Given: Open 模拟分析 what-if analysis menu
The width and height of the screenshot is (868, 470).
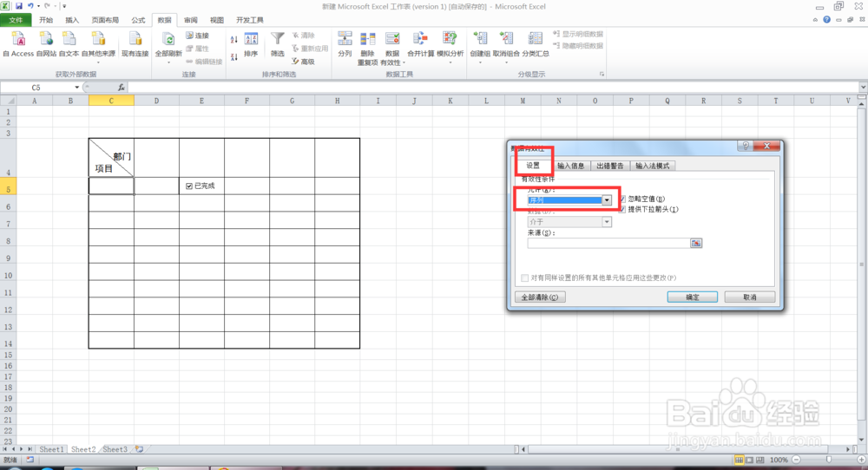Looking at the screenshot, I should 450,47.
